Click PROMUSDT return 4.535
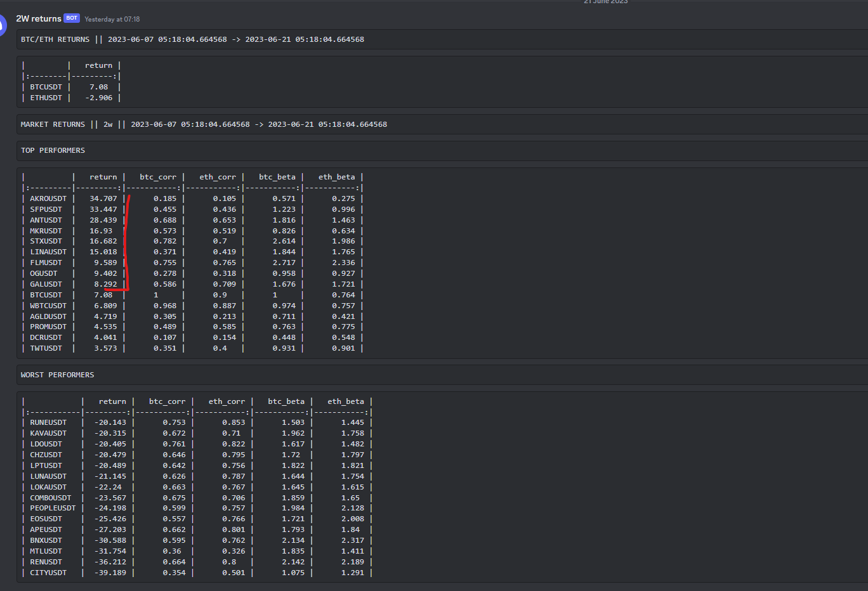This screenshot has height=591, width=868. (105, 327)
